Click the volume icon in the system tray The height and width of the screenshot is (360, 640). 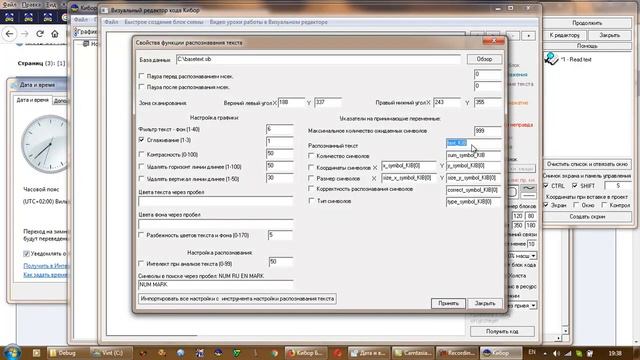tap(557, 353)
